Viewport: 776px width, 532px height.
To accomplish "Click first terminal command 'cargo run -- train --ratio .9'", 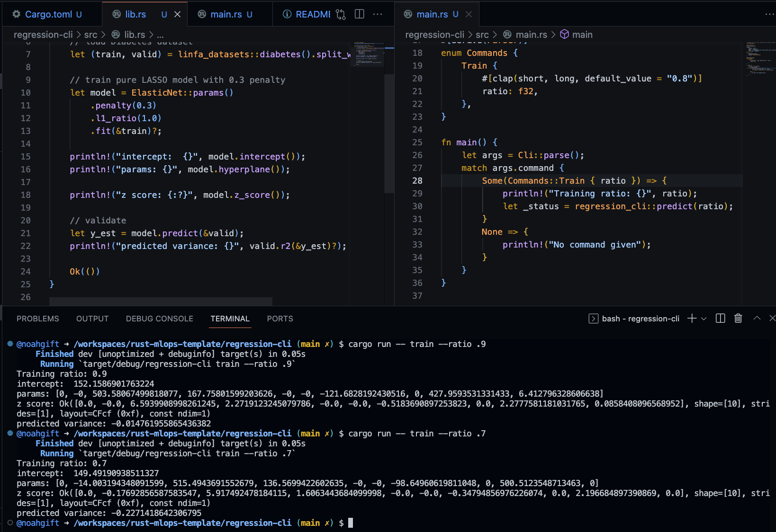I will click(417, 344).
